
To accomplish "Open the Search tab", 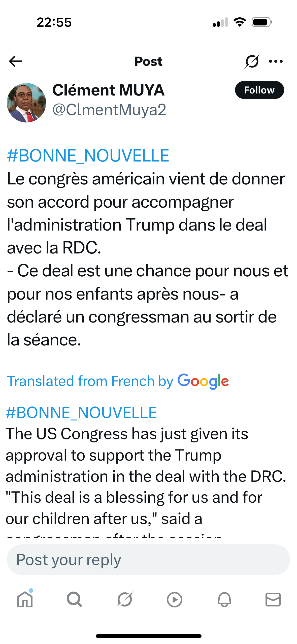I will tap(74, 599).
